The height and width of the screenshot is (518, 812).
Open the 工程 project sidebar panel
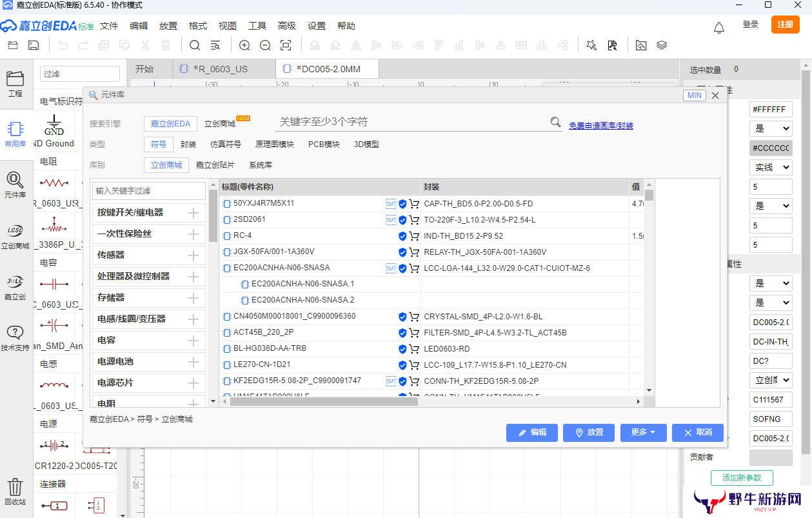click(15, 84)
